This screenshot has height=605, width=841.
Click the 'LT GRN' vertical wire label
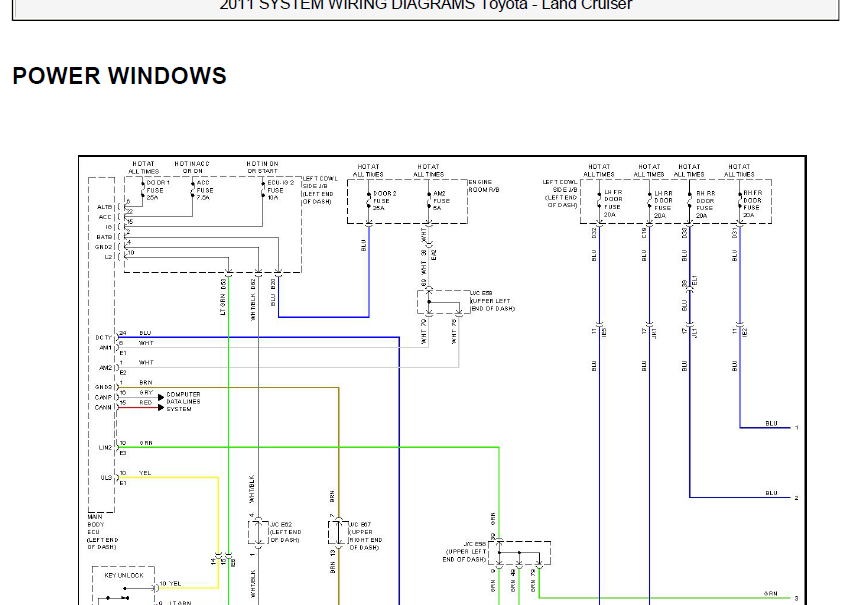(x=223, y=305)
